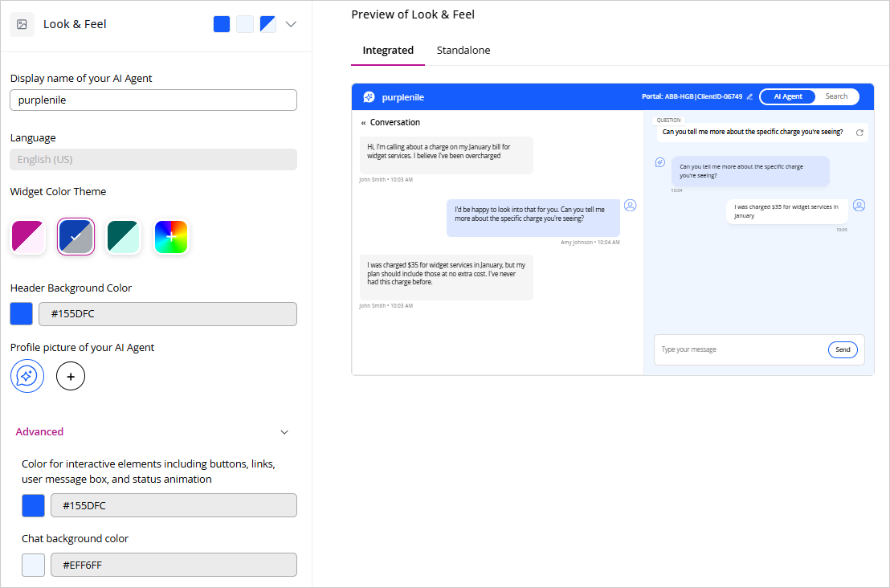The image size is (890, 588).
Task: Click the purplenile agent logo in preview header
Action: (369, 97)
